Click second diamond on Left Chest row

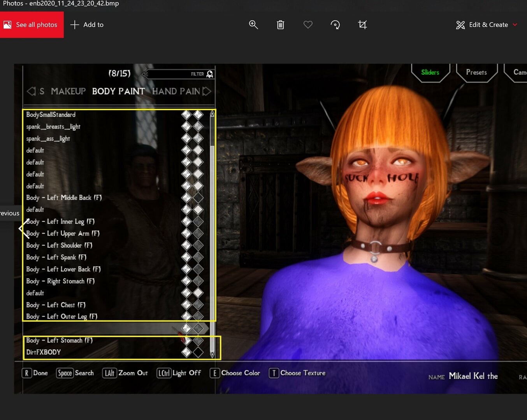199,305
